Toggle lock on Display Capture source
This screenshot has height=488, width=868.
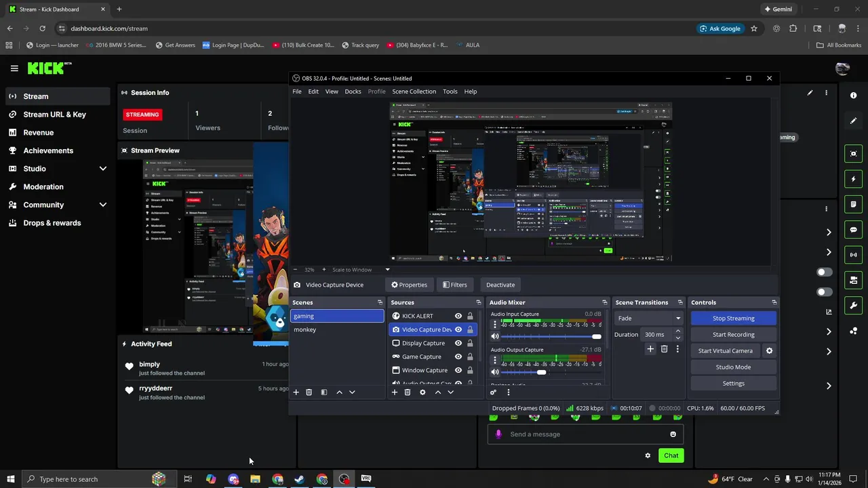click(470, 343)
